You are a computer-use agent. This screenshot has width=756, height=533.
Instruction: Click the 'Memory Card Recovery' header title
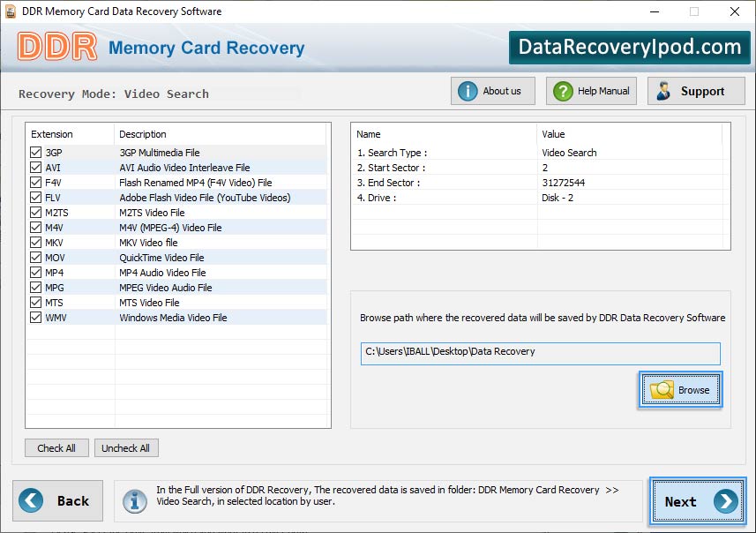(x=206, y=48)
